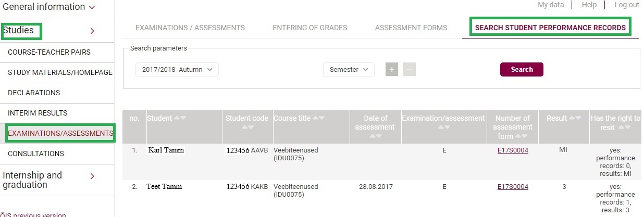Sort the table by Student code arrows

point(246,127)
